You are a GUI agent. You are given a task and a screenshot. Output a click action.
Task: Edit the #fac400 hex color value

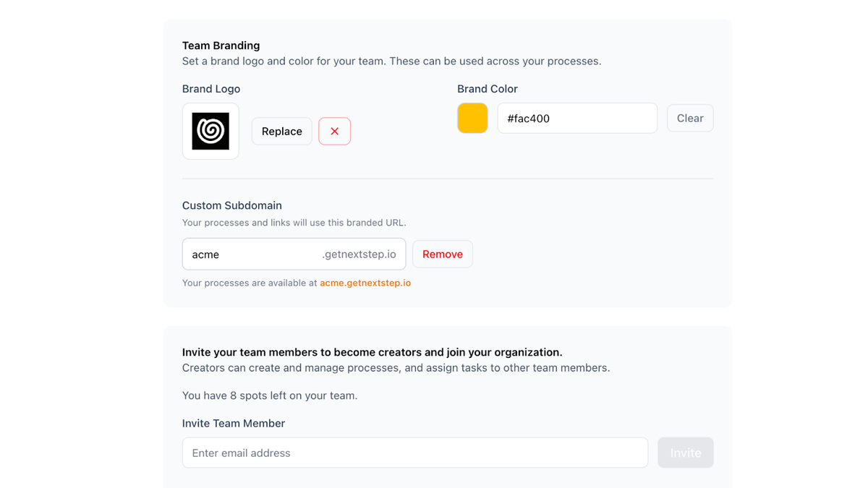click(576, 118)
